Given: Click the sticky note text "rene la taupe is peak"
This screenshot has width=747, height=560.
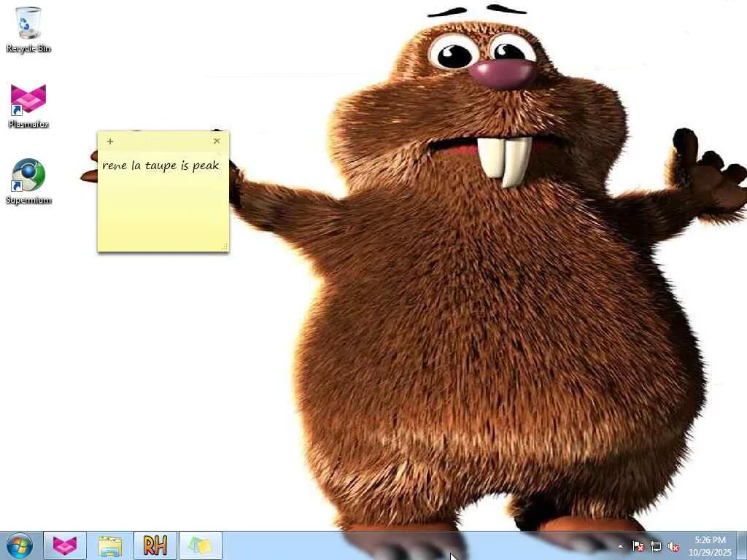Looking at the screenshot, I should point(160,166).
